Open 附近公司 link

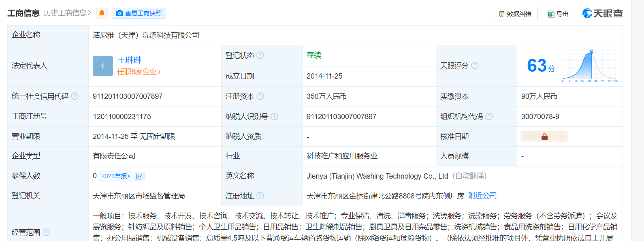click(482, 196)
